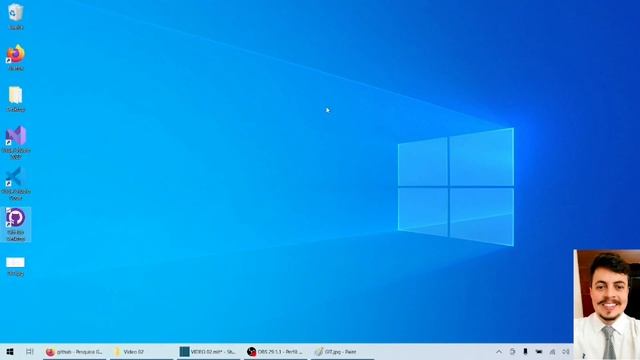
Task: Click the black battery-style tray icon
Action: (539, 351)
